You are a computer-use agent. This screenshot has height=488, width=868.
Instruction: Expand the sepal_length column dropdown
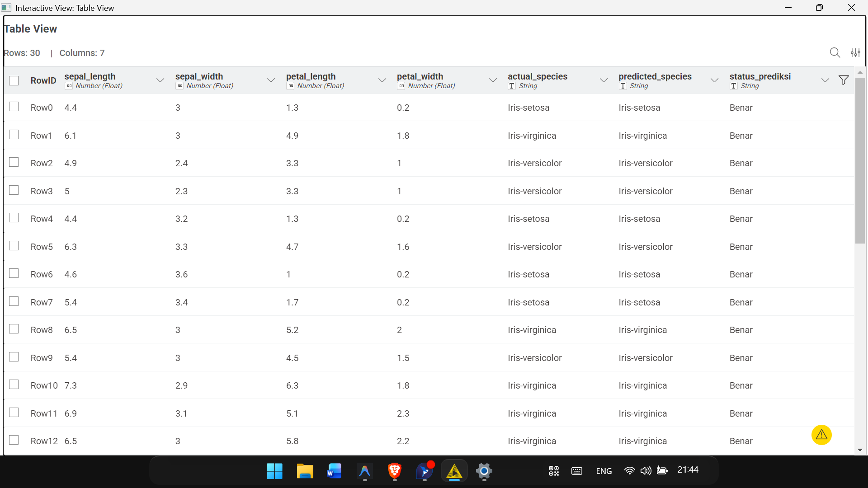(x=160, y=80)
